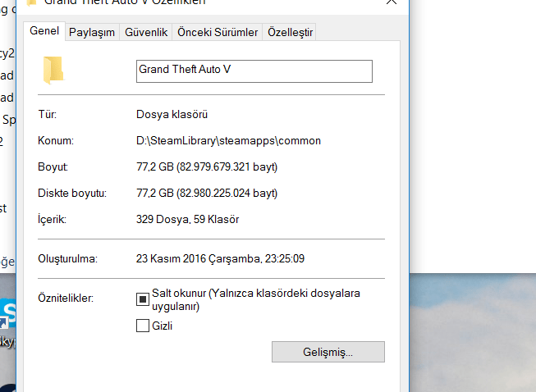Click the folder name field Grand Theft Auto V
Screen dimensions: 536x392
pos(254,71)
